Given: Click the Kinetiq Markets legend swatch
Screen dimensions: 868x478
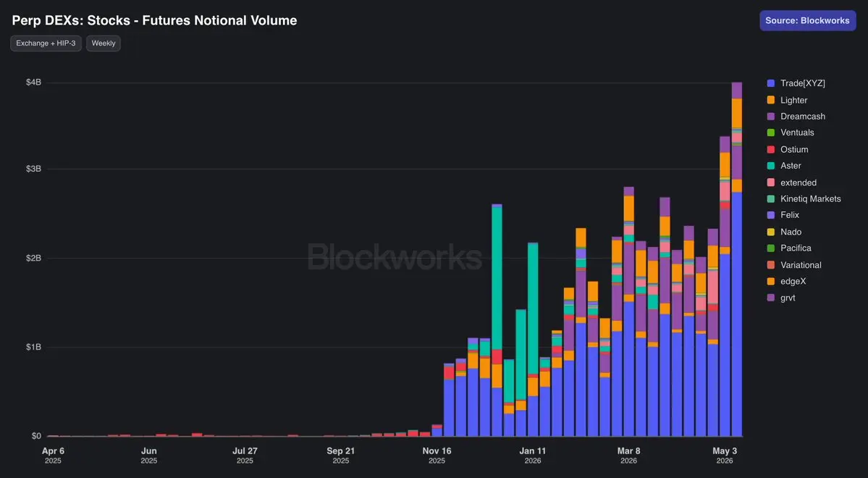Looking at the screenshot, I should pyautogui.click(x=770, y=199).
